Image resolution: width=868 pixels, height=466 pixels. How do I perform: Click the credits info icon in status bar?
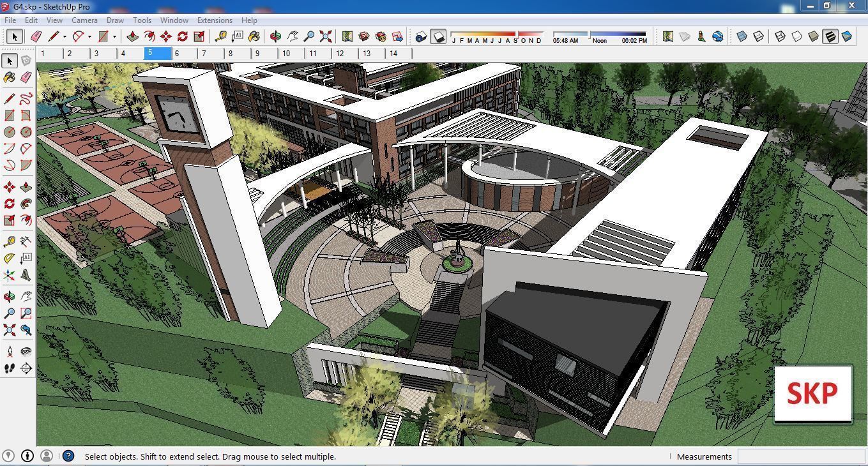(x=27, y=456)
